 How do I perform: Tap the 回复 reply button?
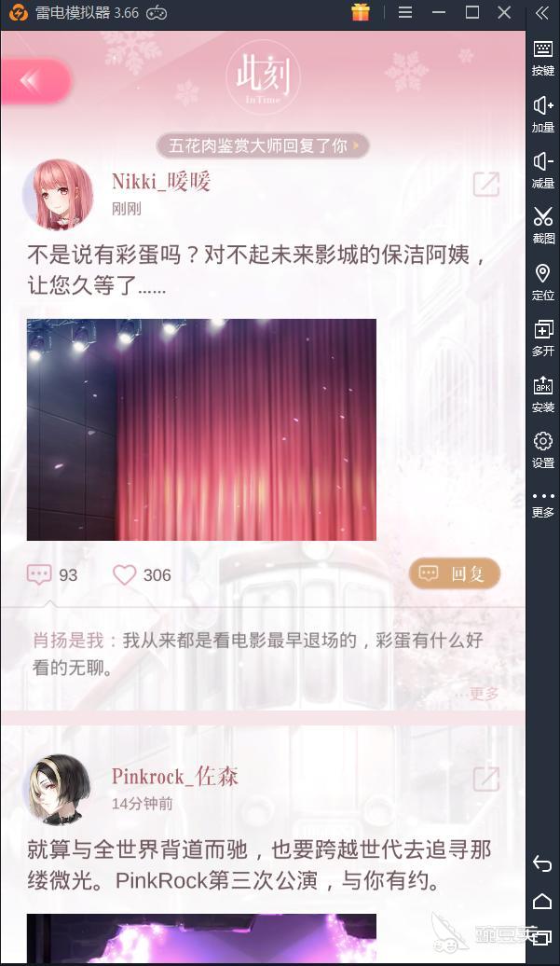pos(454,573)
